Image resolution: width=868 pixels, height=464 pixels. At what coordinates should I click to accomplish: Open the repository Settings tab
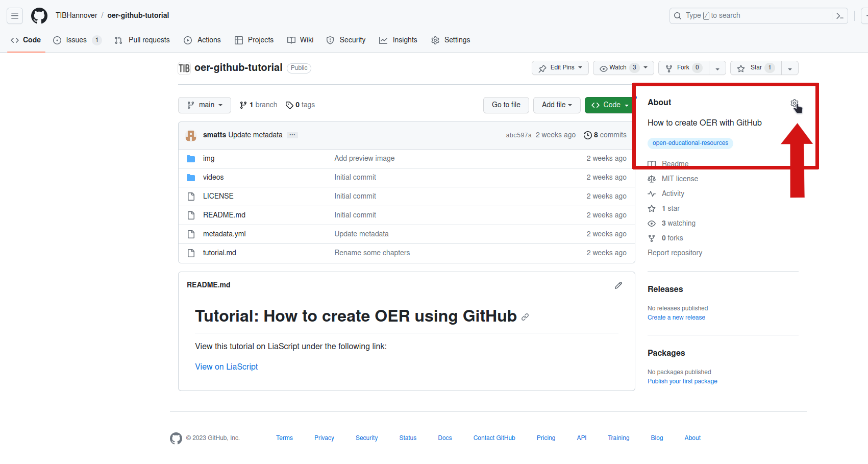451,40
